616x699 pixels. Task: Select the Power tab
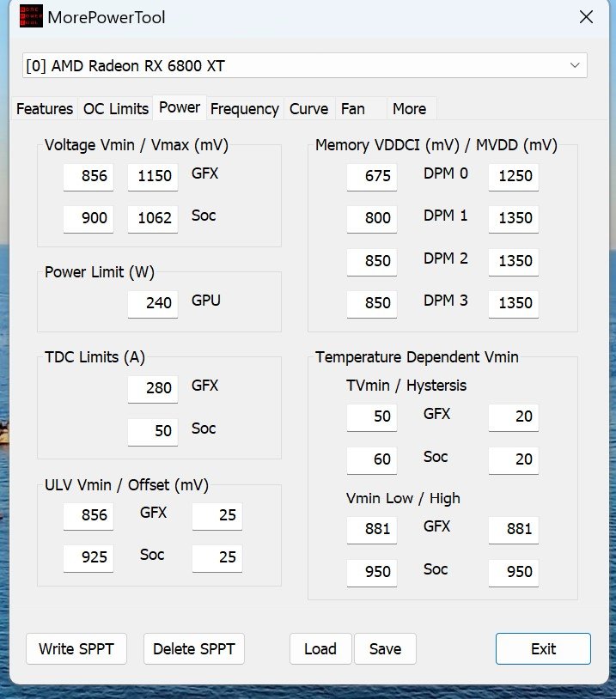click(x=180, y=107)
